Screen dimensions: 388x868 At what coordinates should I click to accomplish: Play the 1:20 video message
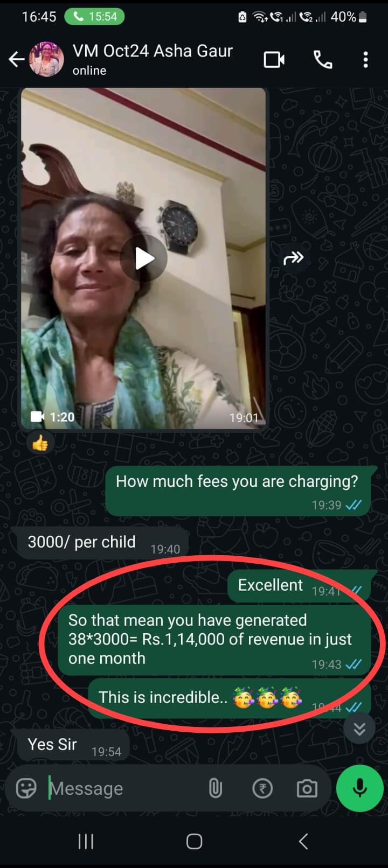(x=143, y=258)
